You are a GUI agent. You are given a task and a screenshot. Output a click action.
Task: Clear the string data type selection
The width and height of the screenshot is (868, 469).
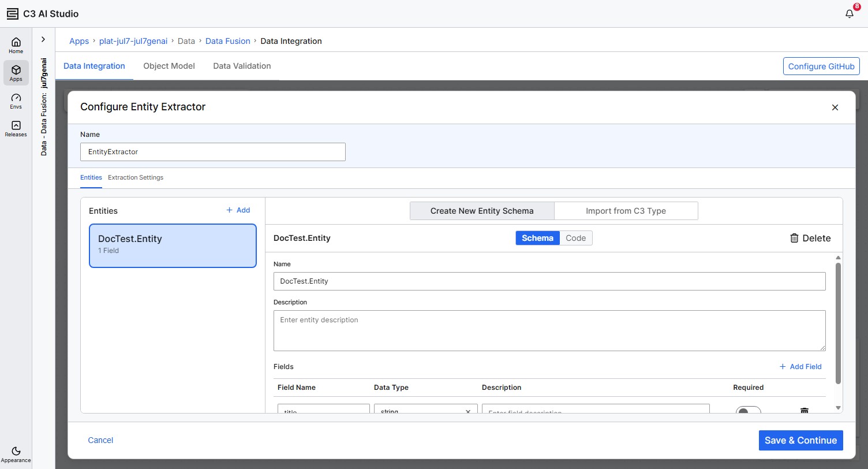coord(468,411)
